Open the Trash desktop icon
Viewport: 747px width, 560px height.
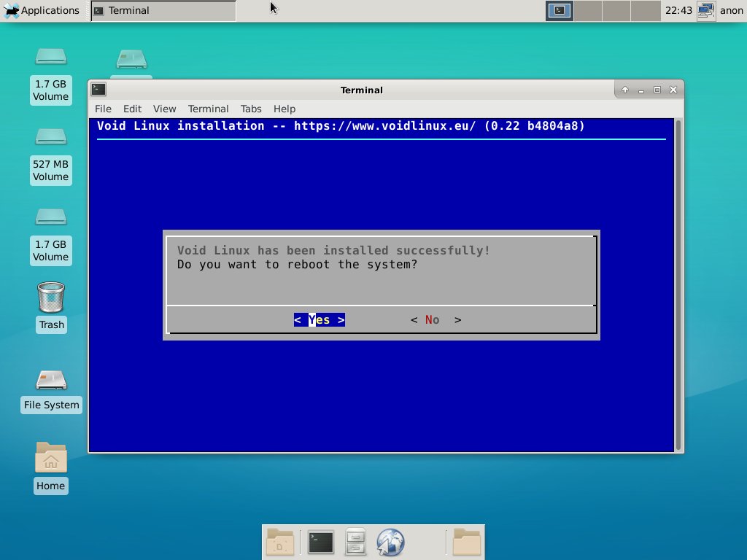click(x=51, y=297)
